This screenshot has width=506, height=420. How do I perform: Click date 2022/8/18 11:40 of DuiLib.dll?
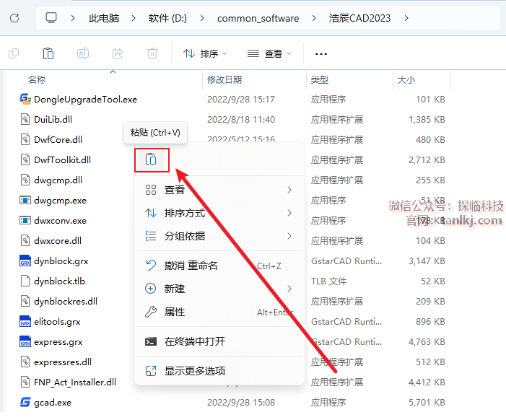click(241, 120)
